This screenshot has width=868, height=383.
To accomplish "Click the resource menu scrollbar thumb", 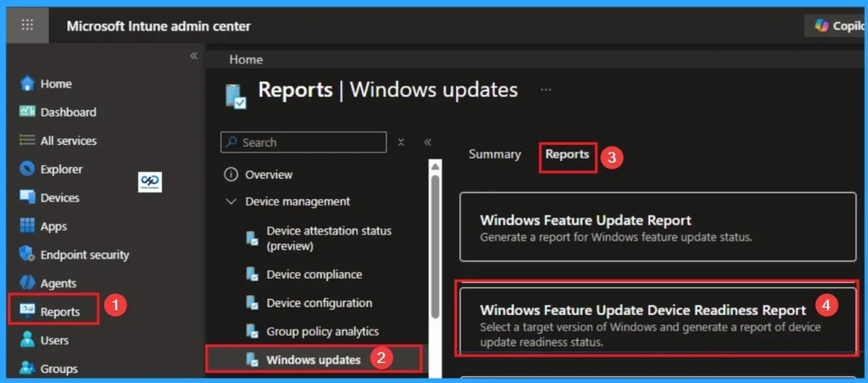I will [435, 247].
